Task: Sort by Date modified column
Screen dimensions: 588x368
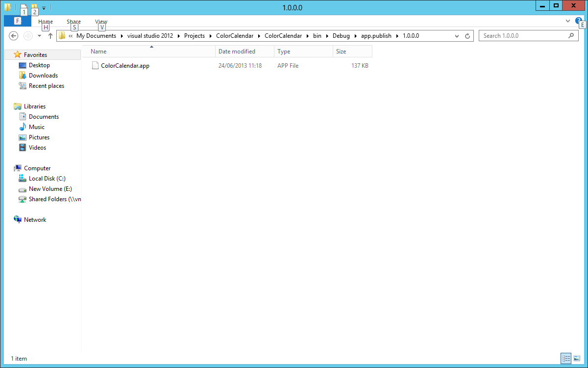Action: [245, 52]
